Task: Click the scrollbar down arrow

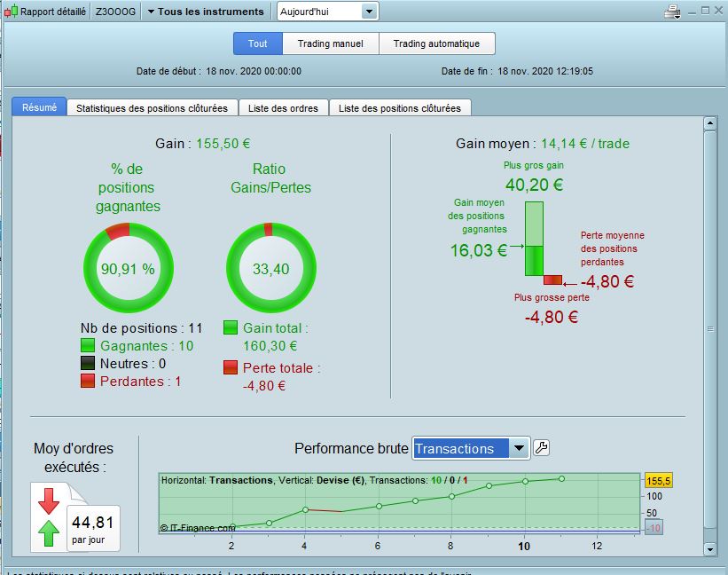Action: 710,549
